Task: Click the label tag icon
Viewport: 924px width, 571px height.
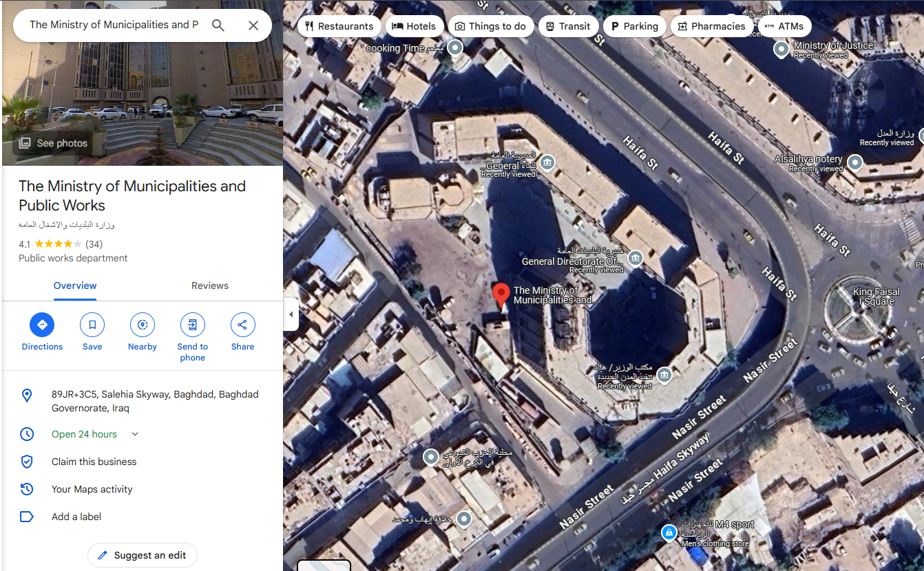Action: point(27,517)
